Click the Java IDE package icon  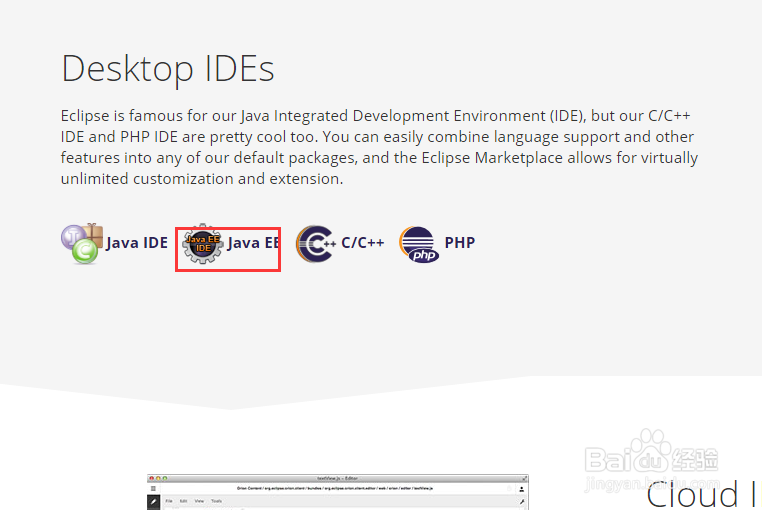pos(82,244)
